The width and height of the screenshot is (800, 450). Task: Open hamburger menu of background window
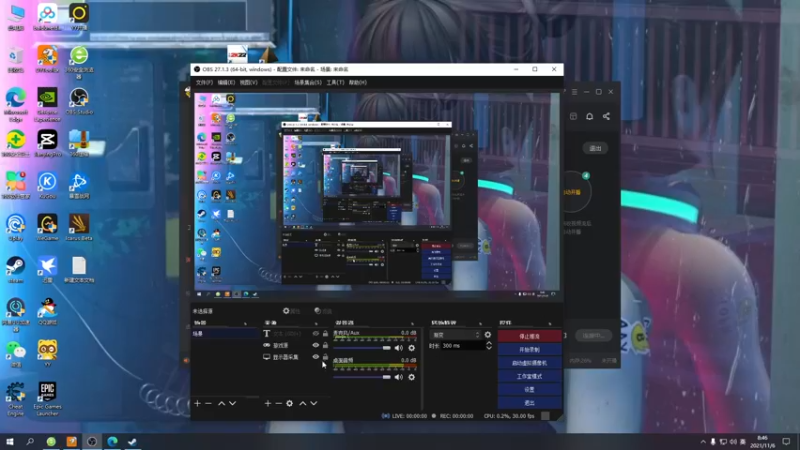574,92
